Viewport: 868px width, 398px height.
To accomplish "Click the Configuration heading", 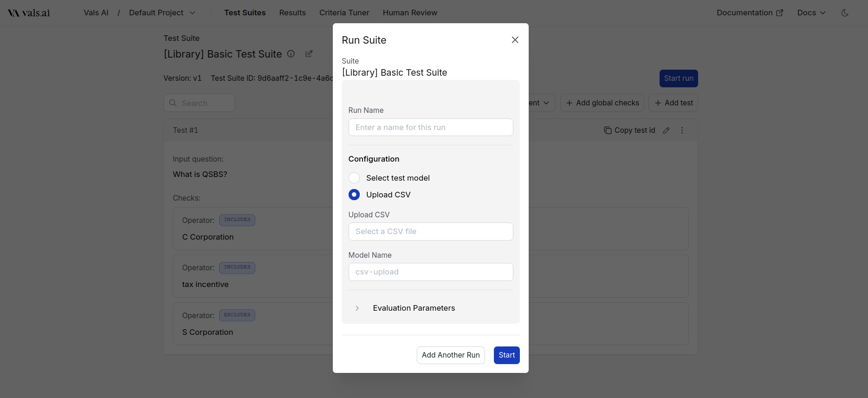I will tap(374, 159).
